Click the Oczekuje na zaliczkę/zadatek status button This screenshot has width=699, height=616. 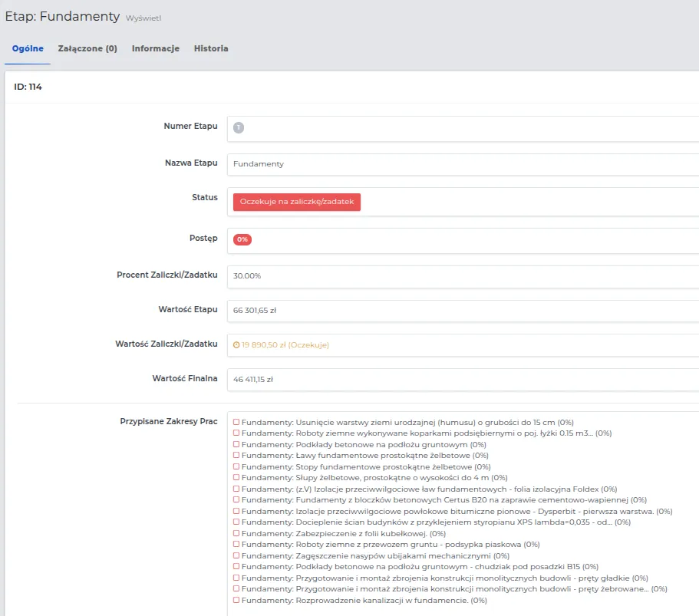point(297,201)
